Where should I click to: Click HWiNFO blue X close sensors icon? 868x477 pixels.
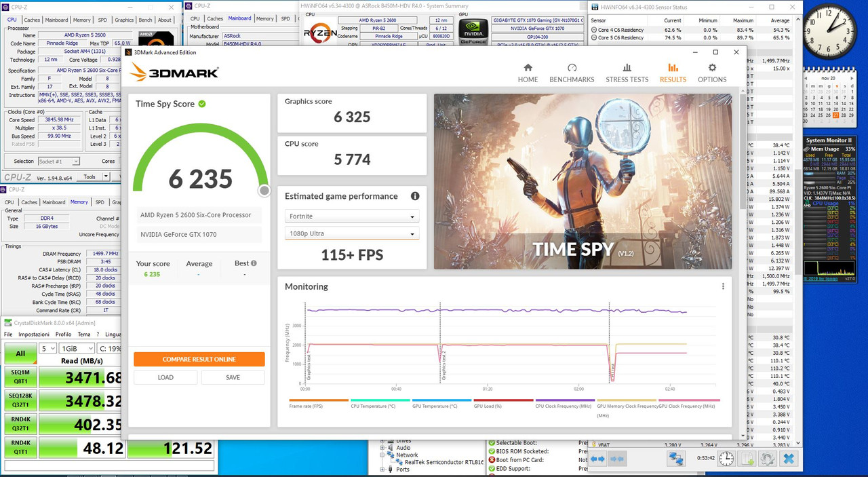[x=789, y=459]
